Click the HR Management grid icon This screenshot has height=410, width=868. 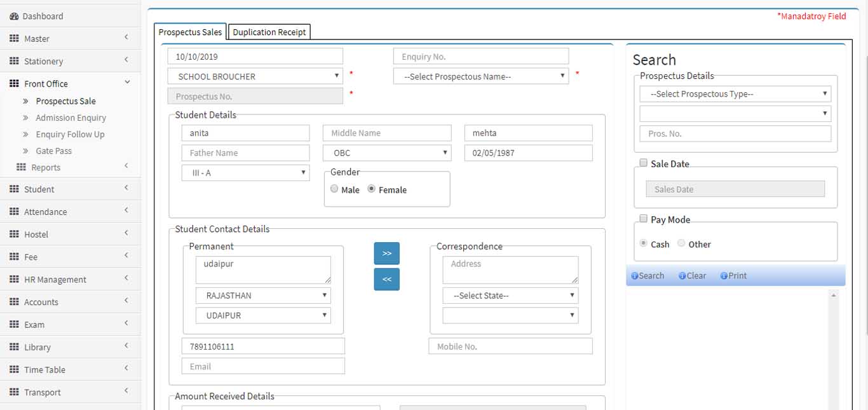[14, 279]
